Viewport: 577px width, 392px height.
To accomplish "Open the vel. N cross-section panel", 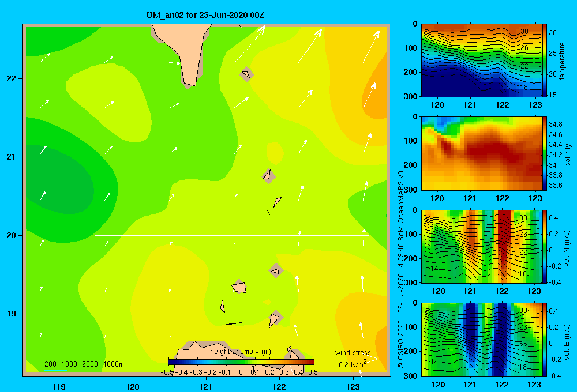I will click(482, 246).
